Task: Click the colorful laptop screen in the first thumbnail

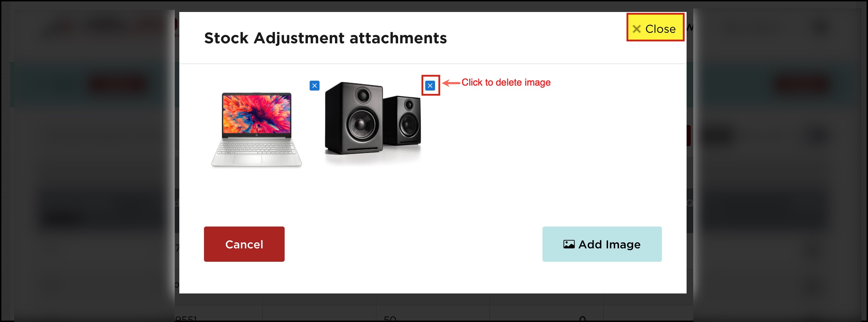Action: click(x=256, y=113)
